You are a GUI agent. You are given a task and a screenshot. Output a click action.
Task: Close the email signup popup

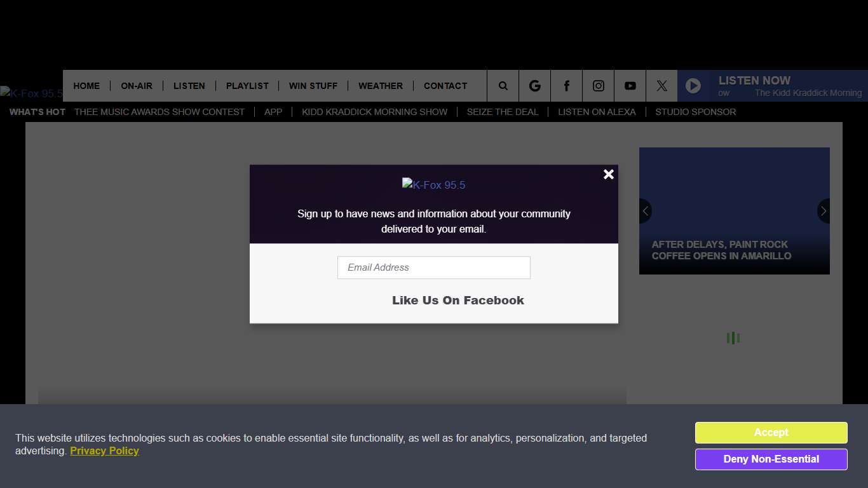pos(608,174)
